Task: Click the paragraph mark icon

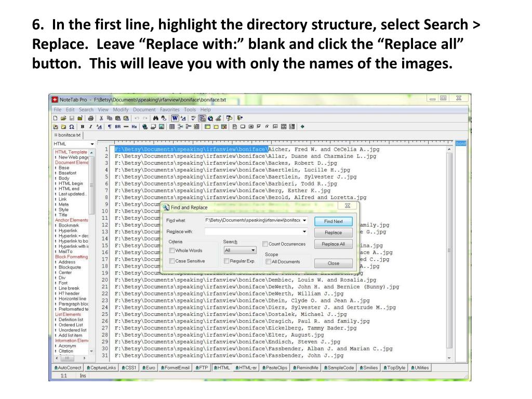Action: point(110,127)
